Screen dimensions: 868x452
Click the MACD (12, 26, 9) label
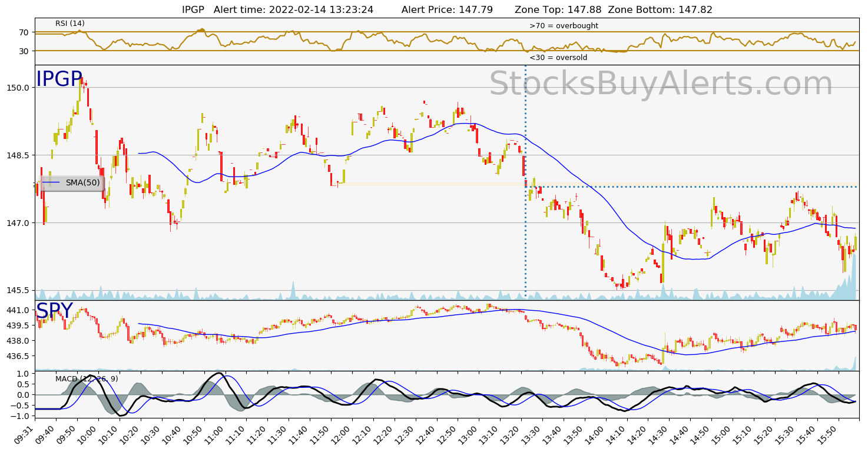tap(87, 378)
